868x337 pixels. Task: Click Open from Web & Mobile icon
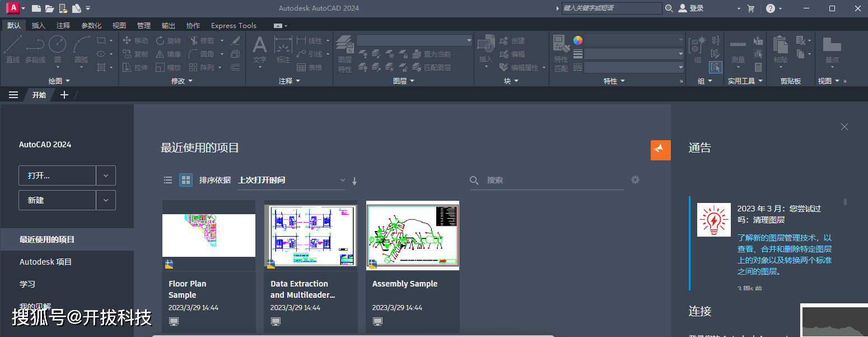(x=63, y=8)
